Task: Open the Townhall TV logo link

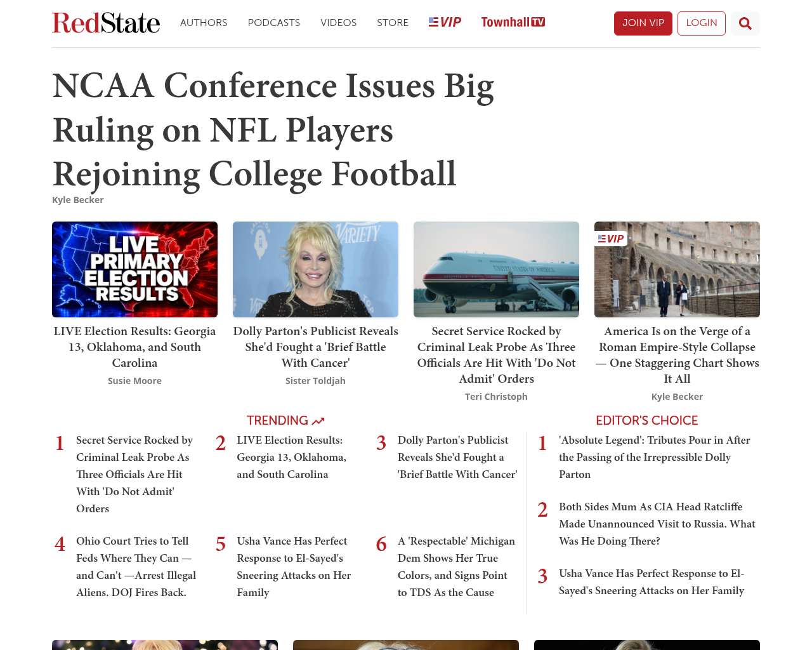Action: tap(513, 22)
